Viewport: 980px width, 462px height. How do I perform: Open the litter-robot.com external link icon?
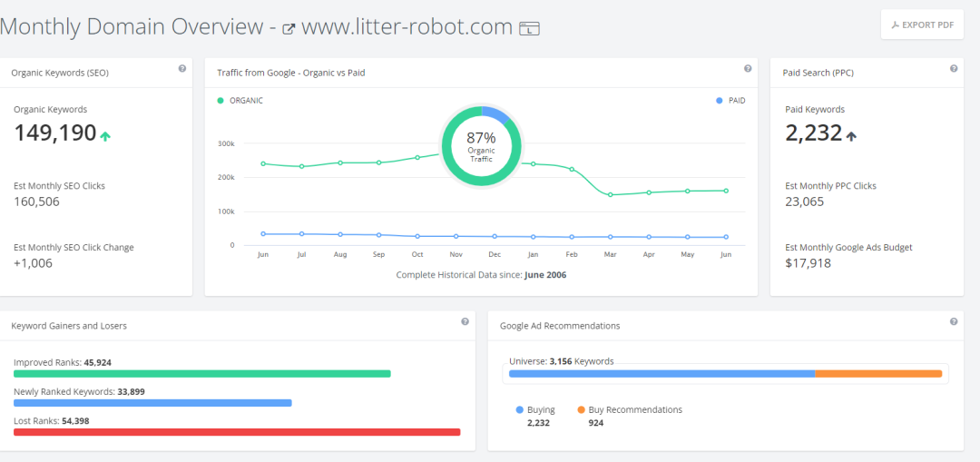289,28
